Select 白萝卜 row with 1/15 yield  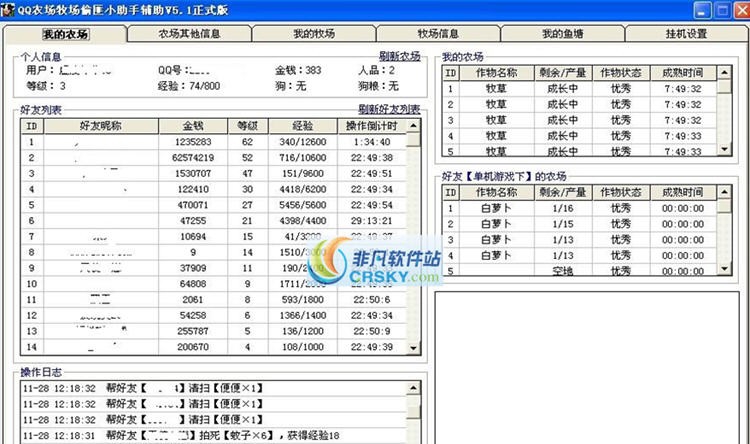click(x=580, y=224)
